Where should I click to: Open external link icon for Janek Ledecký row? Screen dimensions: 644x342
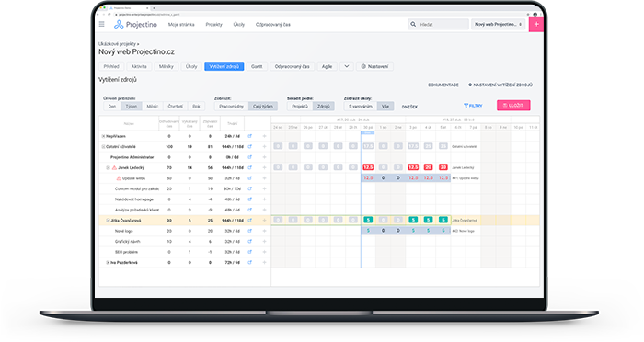[249, 167]
